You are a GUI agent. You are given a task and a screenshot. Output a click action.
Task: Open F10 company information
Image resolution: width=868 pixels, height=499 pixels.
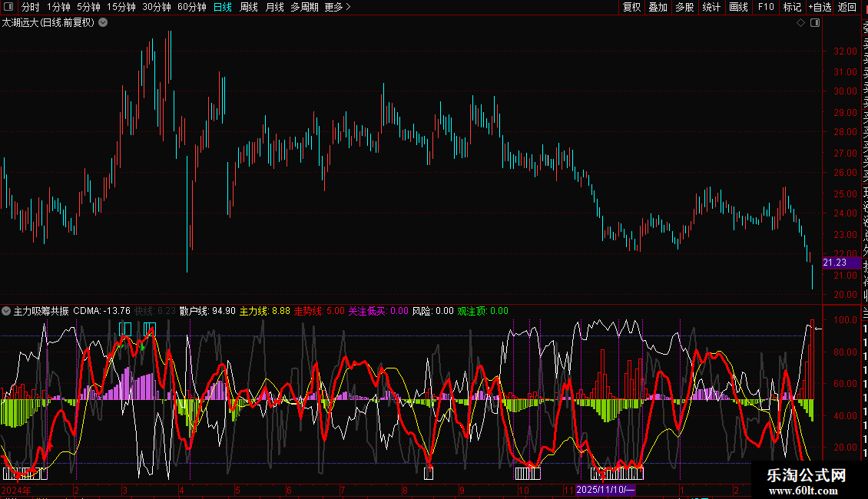[766, 7]
